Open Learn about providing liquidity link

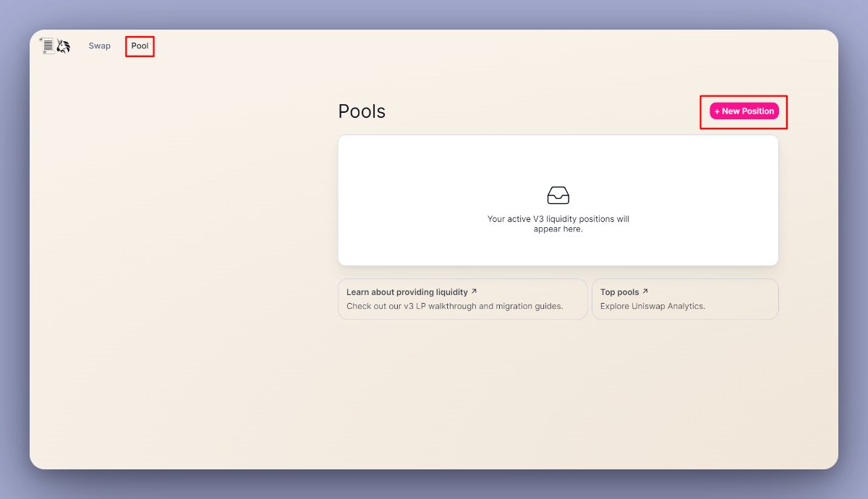point(463,299)
